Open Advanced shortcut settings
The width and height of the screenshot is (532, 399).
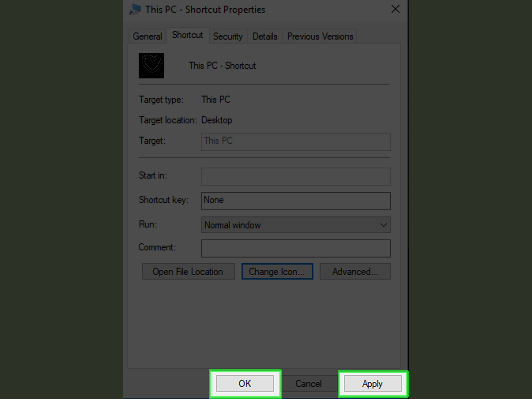pos(355,271)
